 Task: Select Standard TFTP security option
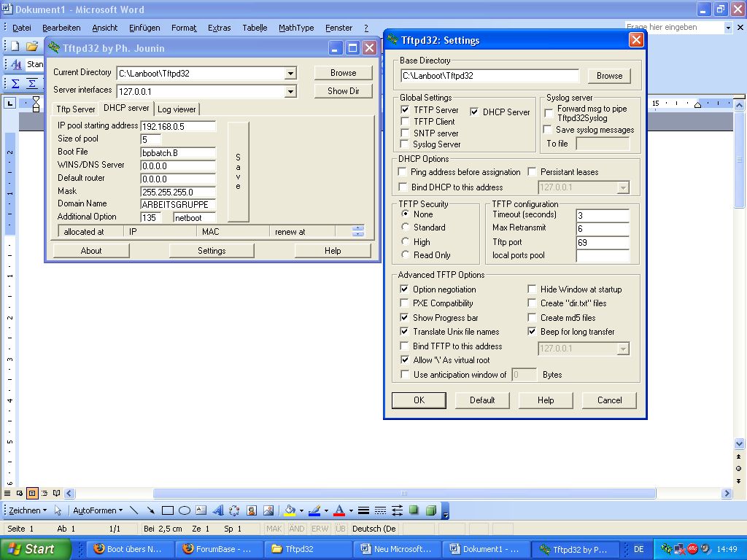pos(405,227)
